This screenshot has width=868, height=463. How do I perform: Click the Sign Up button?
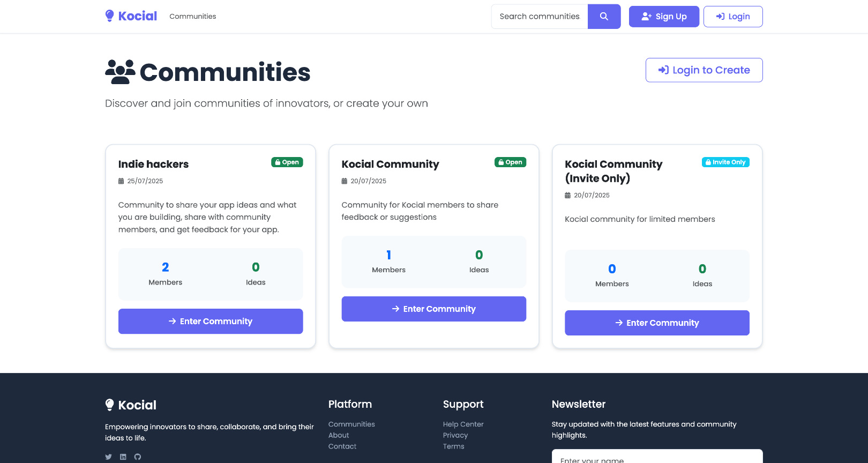[x=664, y=17]
